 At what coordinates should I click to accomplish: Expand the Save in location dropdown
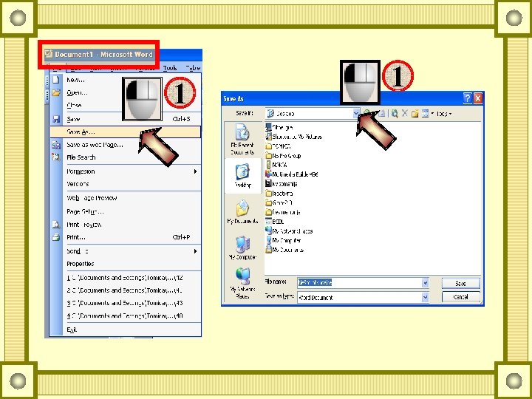click(356, 113)
